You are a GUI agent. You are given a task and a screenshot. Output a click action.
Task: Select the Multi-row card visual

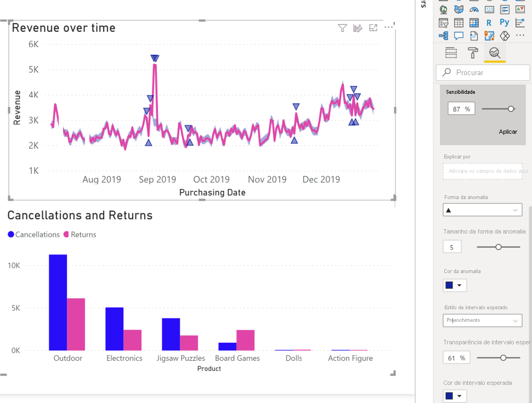[x=505, y=9]
